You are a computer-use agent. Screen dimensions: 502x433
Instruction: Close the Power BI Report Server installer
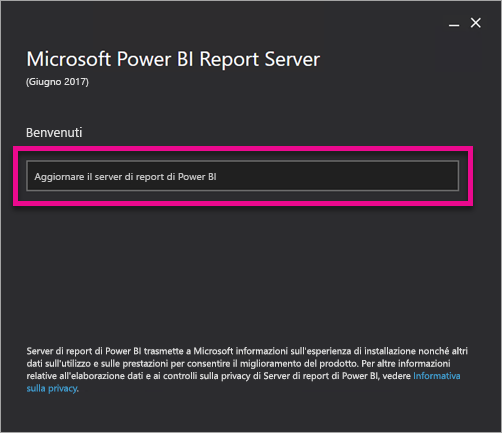[x=476, y=23]
